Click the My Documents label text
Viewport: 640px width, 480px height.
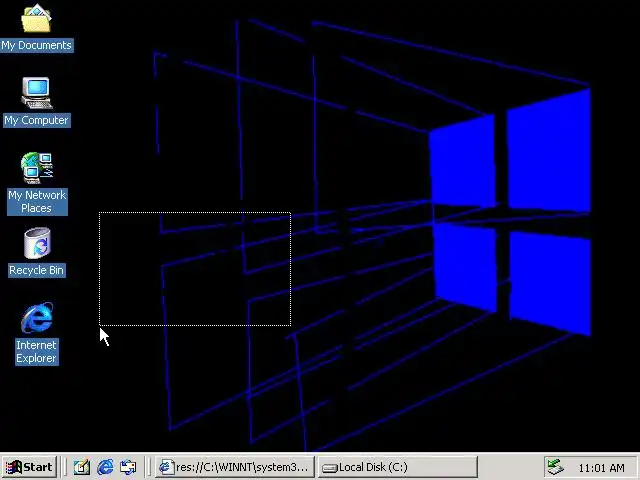click(x=36, y=45)
